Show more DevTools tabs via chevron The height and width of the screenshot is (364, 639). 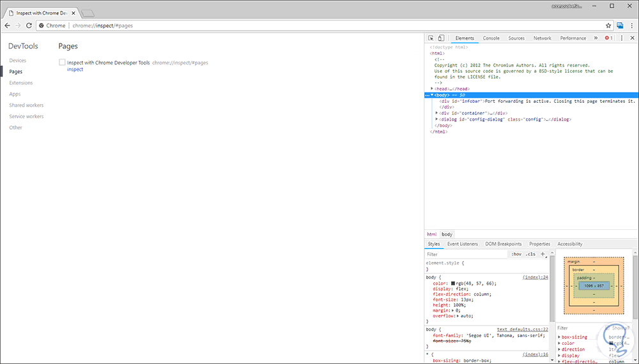point(596,38)
